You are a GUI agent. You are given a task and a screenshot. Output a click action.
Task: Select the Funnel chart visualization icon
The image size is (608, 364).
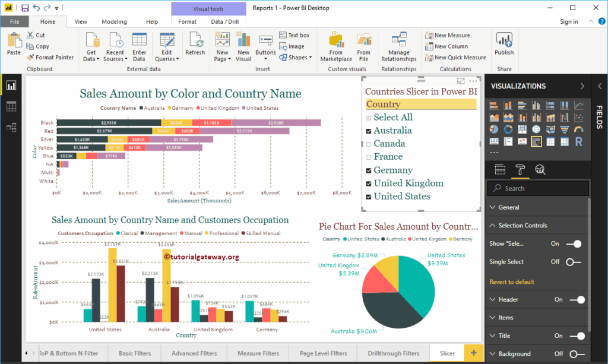pyautogui.click(x=565, y=129)
